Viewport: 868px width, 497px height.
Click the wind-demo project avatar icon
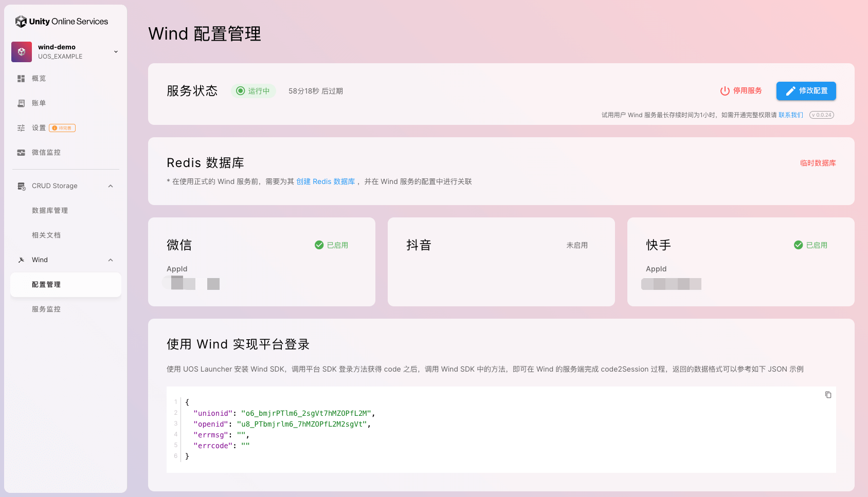coord(22,52)
